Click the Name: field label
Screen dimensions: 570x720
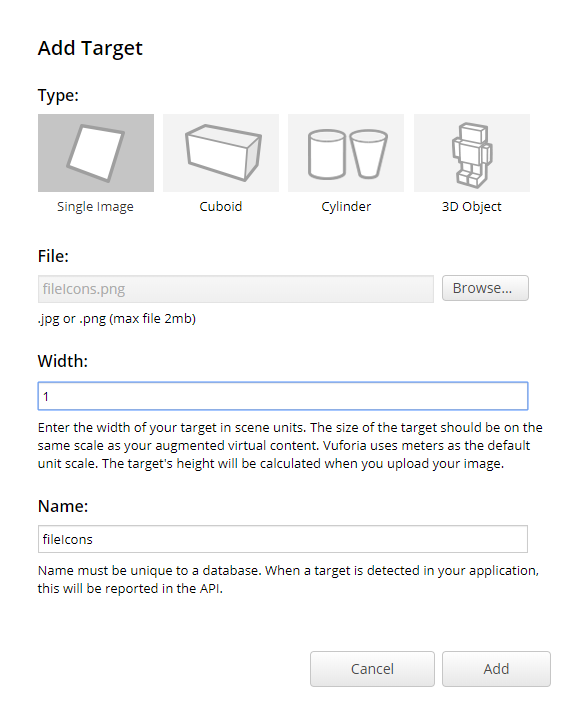pyautogui.click(x=63, y=506)
